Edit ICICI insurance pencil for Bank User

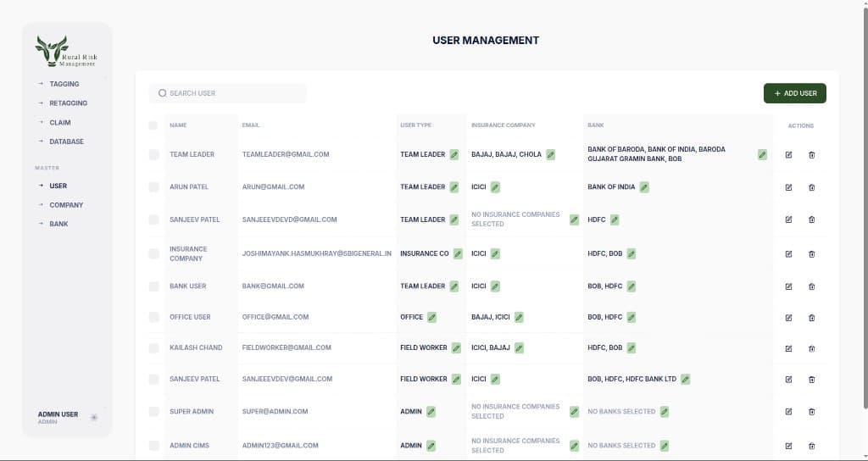(x=495, y=286)
